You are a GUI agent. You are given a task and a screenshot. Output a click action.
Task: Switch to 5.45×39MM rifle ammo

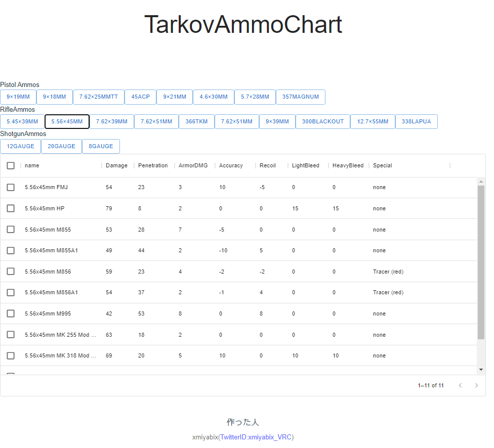pyautogui.click(x=22, y=121)
